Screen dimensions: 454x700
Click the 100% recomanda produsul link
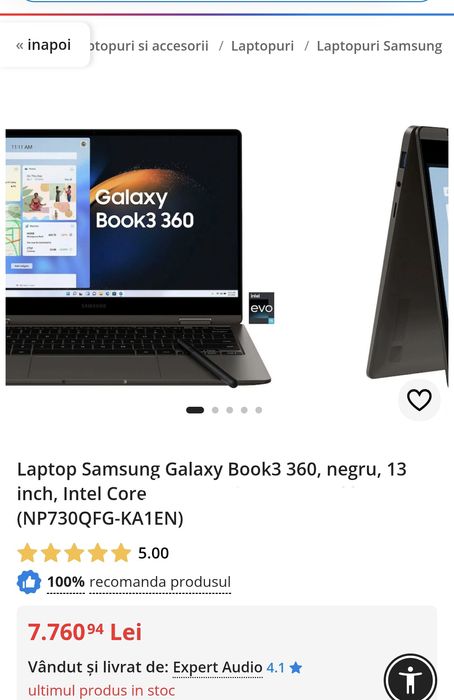139,582
